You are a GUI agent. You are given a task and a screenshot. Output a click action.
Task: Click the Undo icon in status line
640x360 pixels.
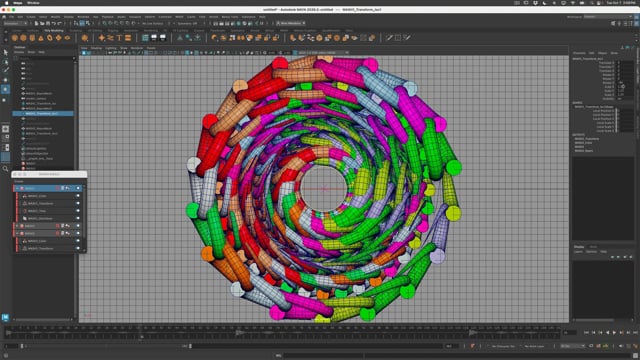coord(54,24)
